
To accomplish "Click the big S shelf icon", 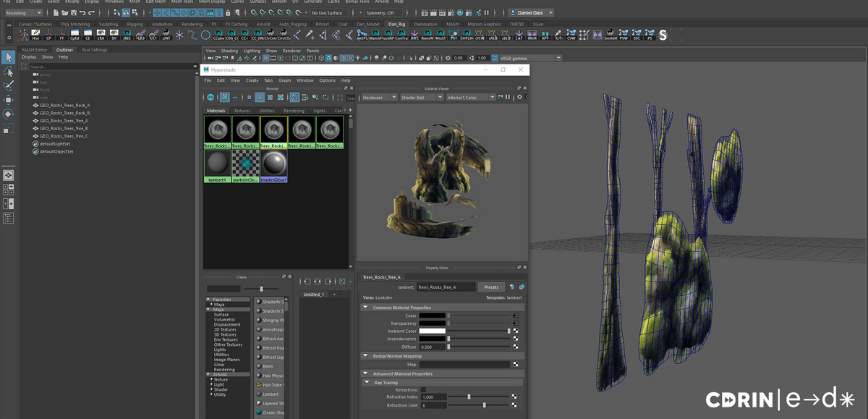I will [x=663, y=35].
